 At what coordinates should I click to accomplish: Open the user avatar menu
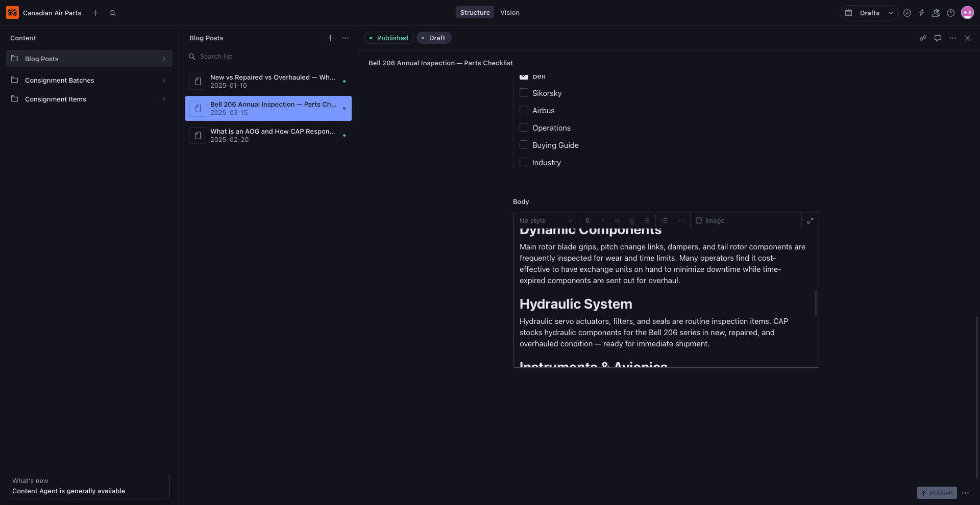[967, 13]
